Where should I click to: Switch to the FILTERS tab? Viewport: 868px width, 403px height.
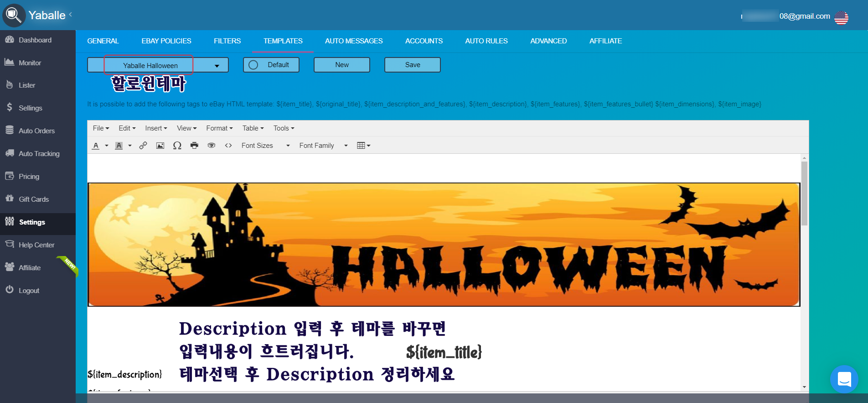227,41
